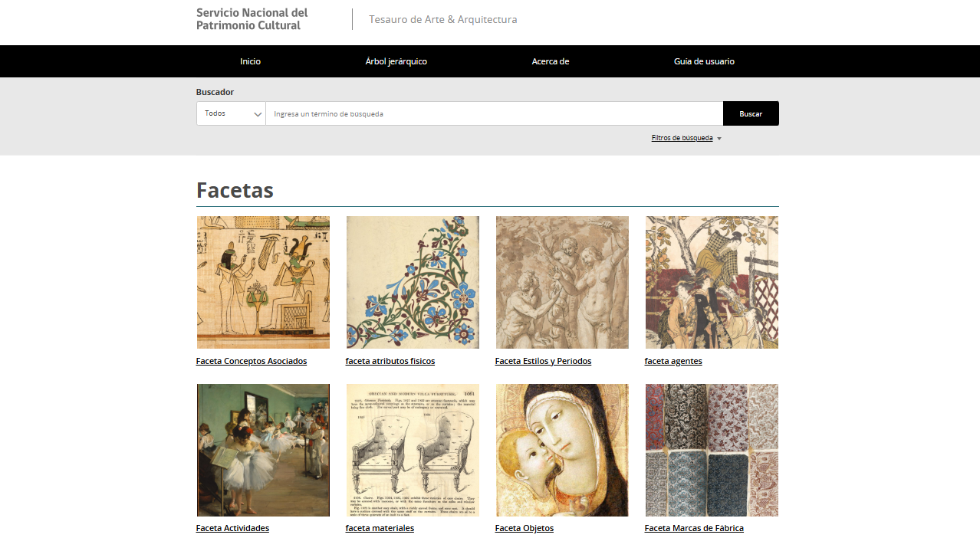The height and width of the screenshot is (551, 980).
Task: Click the Tesauro de Arte & Arquitectura title
Action: (443, 19)
